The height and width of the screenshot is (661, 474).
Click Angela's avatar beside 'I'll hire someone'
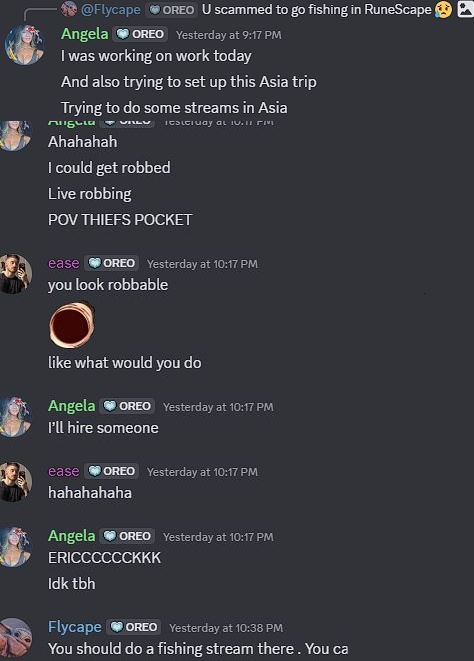click(x=15, y=417)
